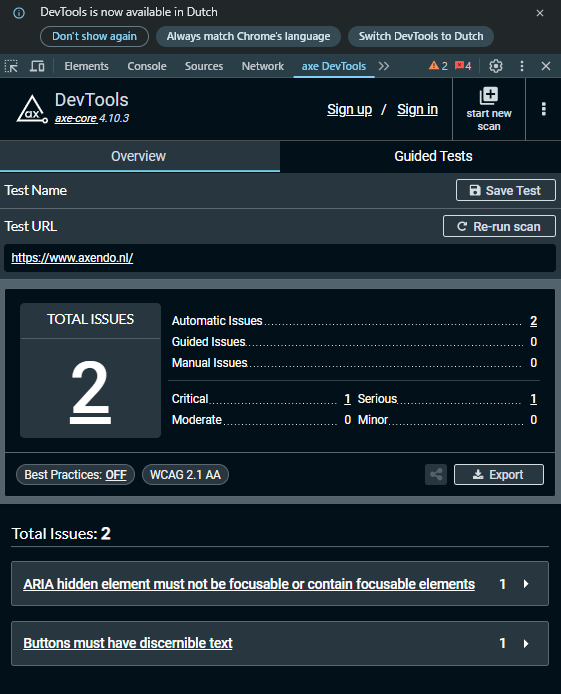
Task: Click the inspect element picker icon
Action: pyautogui.click(x=11, y=66)
